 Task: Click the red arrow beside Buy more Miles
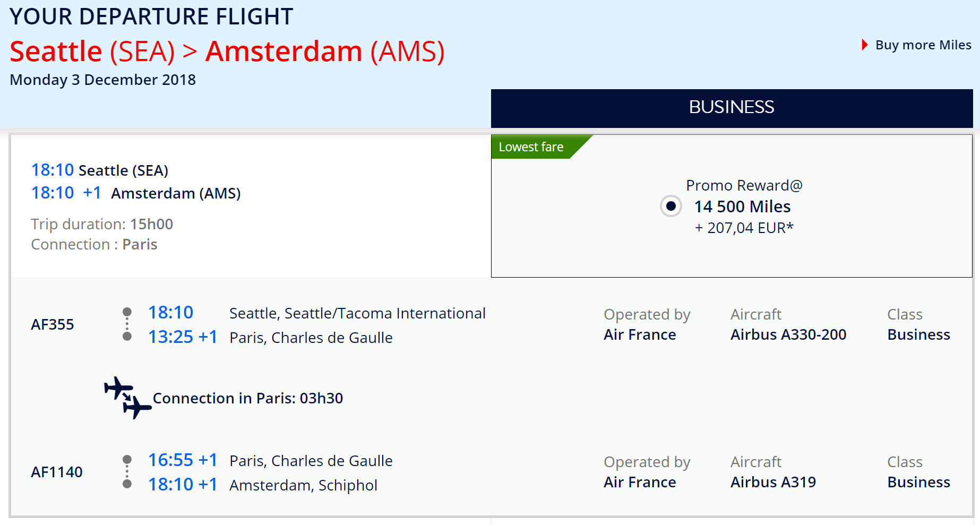click(864, 45)
